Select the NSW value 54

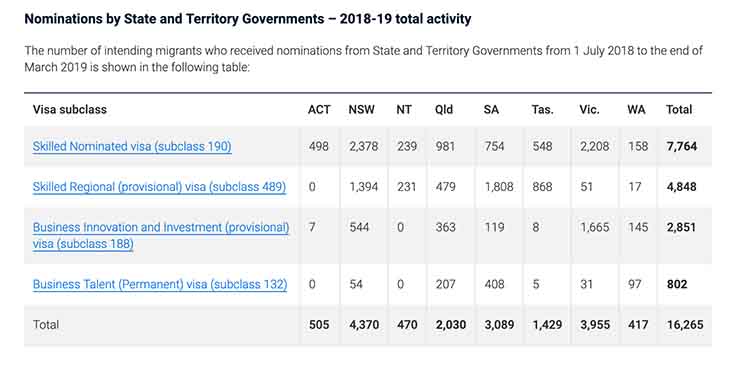point(356,284)
